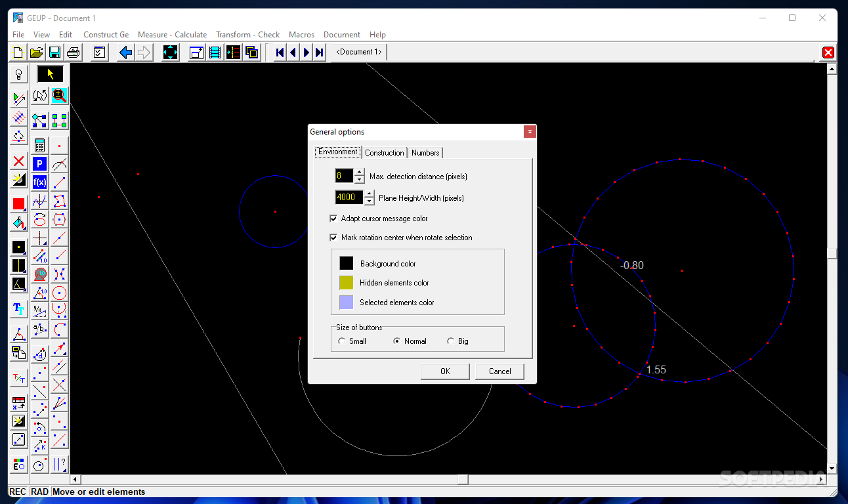Select the circle with center tool
This screenshot has height=504, width=848.
60,293
